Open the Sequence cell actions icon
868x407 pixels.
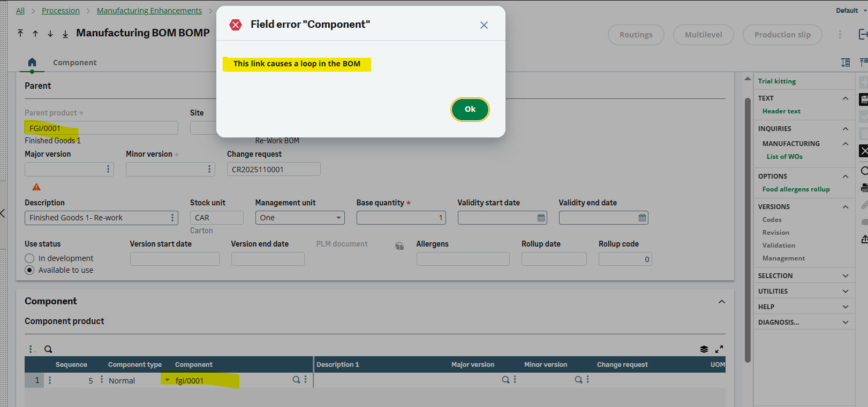click(x=102, y=380)
